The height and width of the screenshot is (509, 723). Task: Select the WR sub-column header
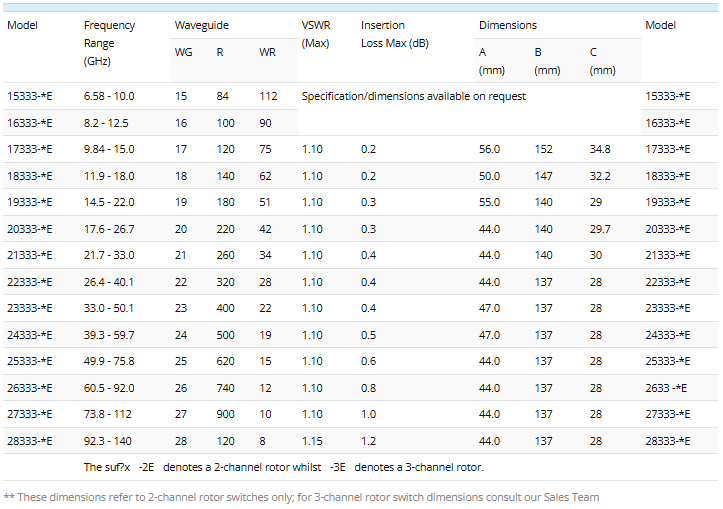pyautogui.click(x=267, y=52)
